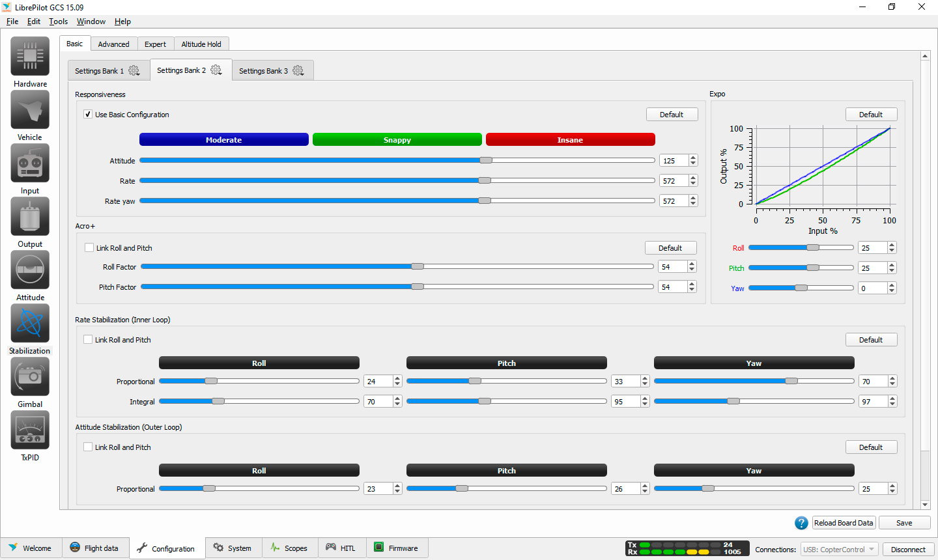Increase the Rate responsiveness value
The height and width of the screenshot is (560, 938).
tap(693, 178)
